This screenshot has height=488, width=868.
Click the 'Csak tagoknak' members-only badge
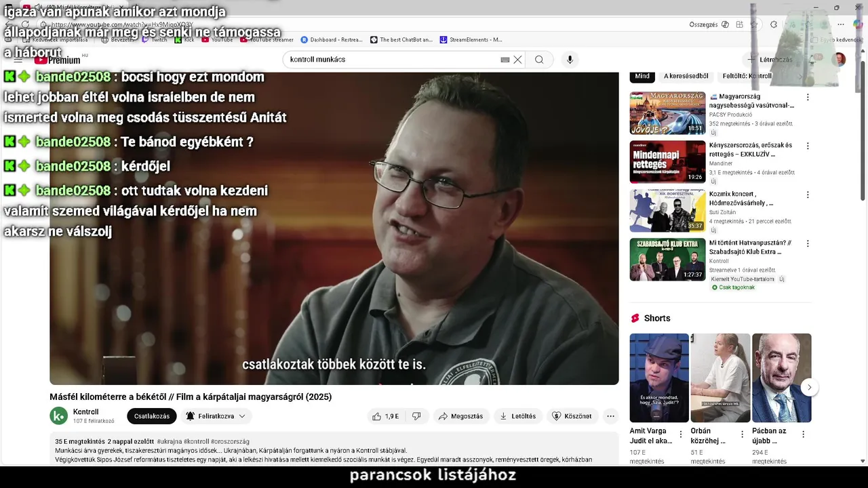pos(732,287)
